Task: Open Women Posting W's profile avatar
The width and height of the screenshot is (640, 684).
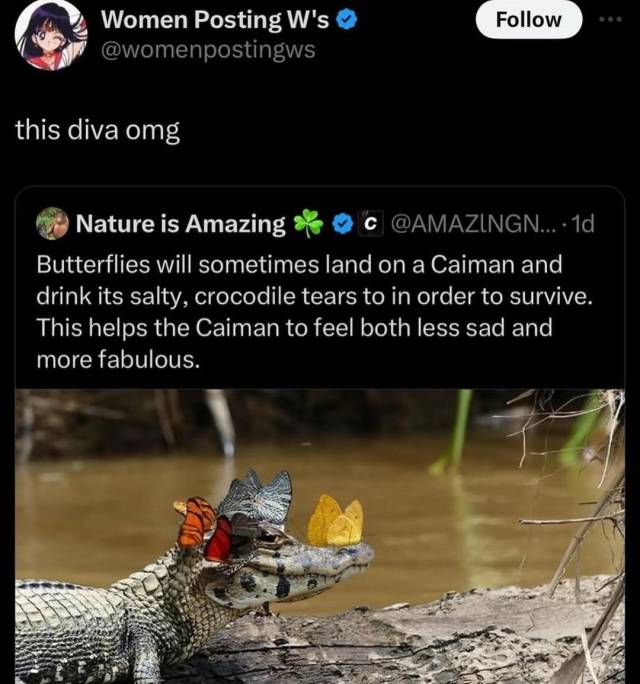Action: 51,34
